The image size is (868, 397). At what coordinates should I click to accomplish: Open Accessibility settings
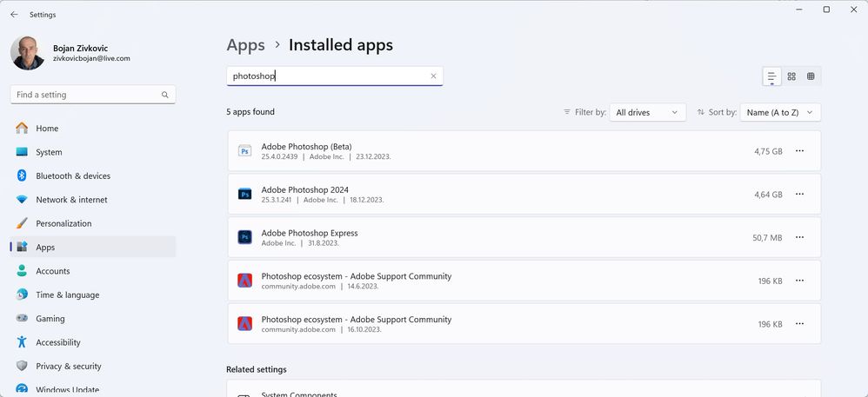click(x=93, y=342)
